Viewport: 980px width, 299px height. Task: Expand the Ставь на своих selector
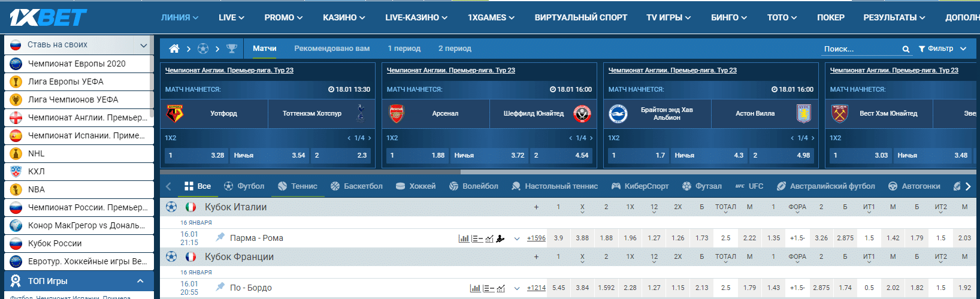79,45
